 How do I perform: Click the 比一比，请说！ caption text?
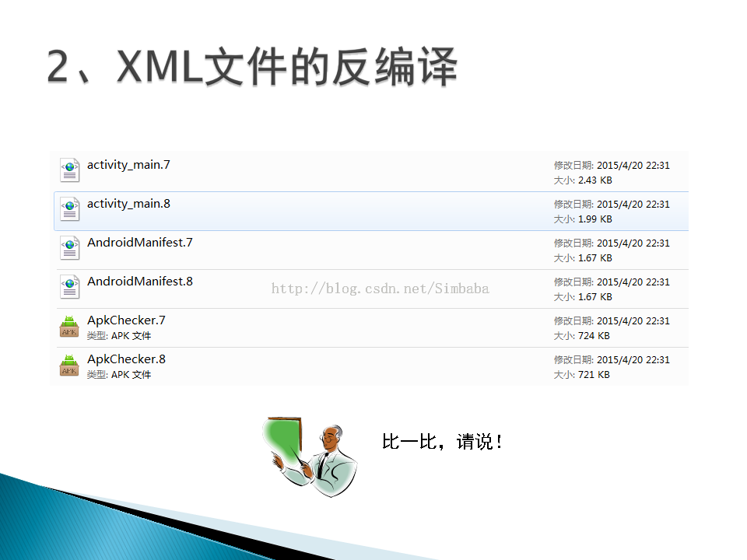pos(442,442)
